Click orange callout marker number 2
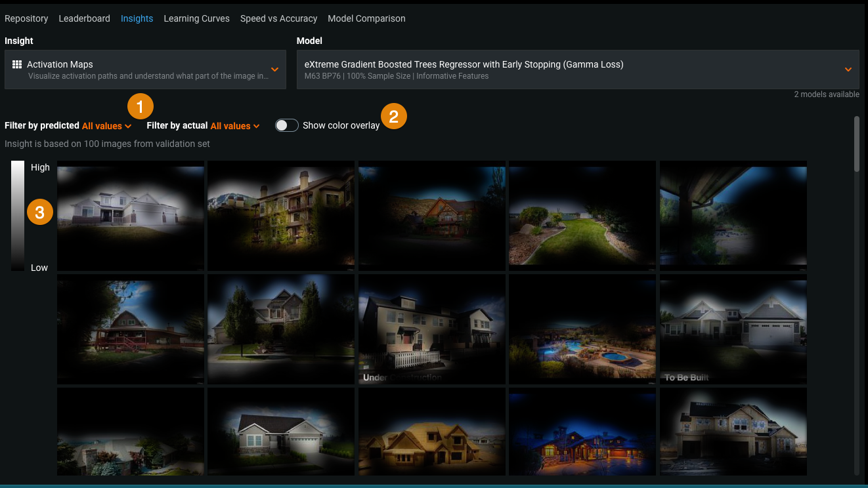The height and width of the screenshot is (488, 868). point(394,117)
